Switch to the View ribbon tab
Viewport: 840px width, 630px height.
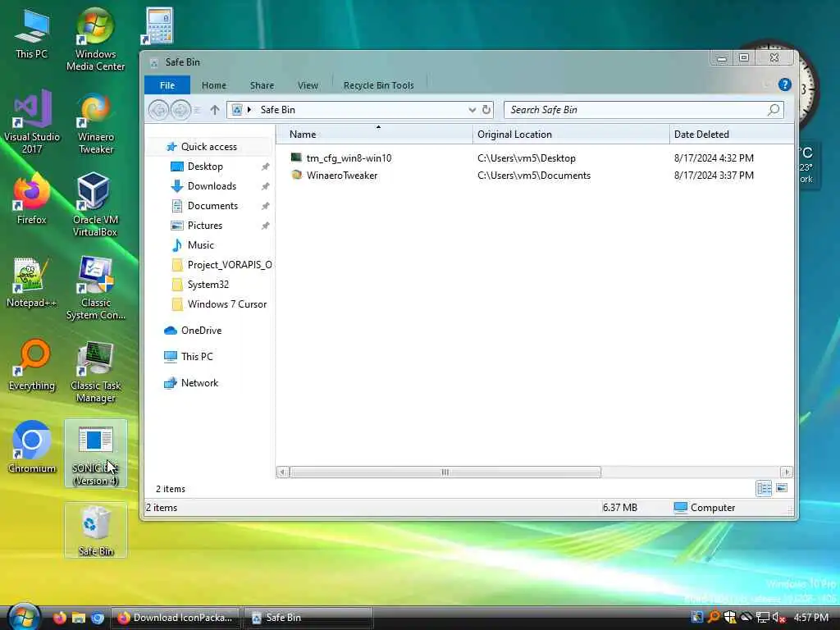point(308,85)
